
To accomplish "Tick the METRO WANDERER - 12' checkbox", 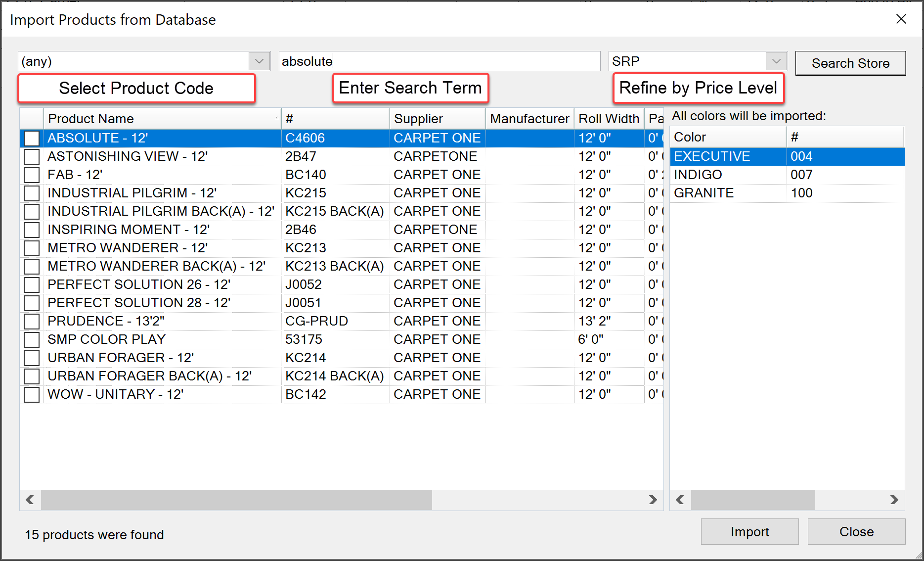I will tap(32, 248).
